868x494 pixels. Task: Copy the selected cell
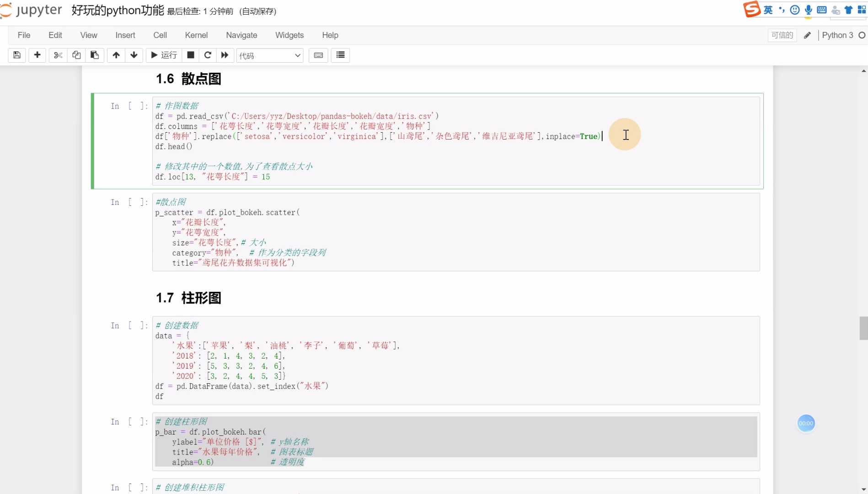pos(76,55)
